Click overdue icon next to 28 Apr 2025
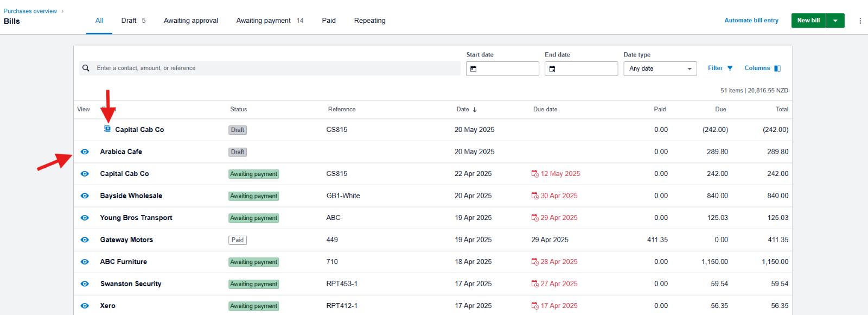 pos(535,262)
